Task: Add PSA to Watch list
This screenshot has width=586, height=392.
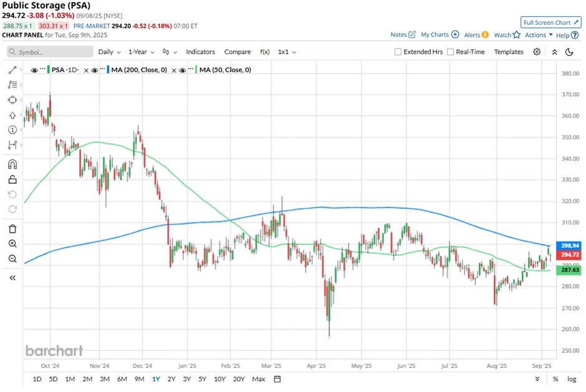Action: (507, 35)
